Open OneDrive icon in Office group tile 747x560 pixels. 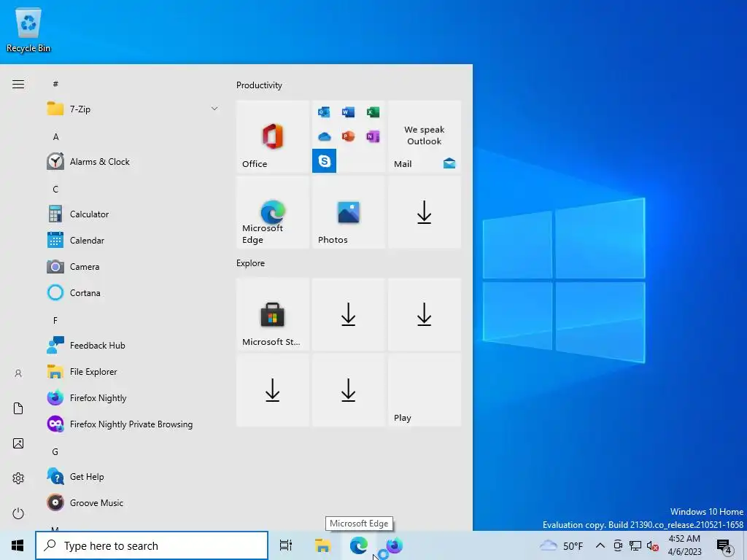(324, 136)
